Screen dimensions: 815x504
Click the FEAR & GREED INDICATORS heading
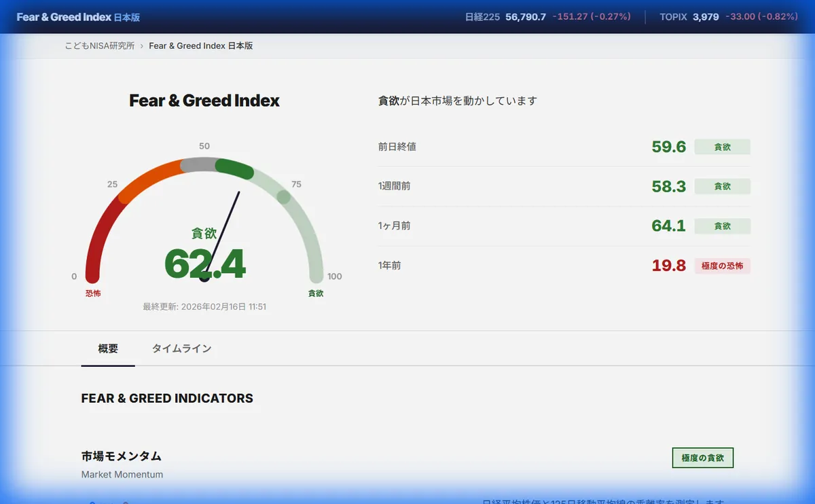[x=167, y=399]
